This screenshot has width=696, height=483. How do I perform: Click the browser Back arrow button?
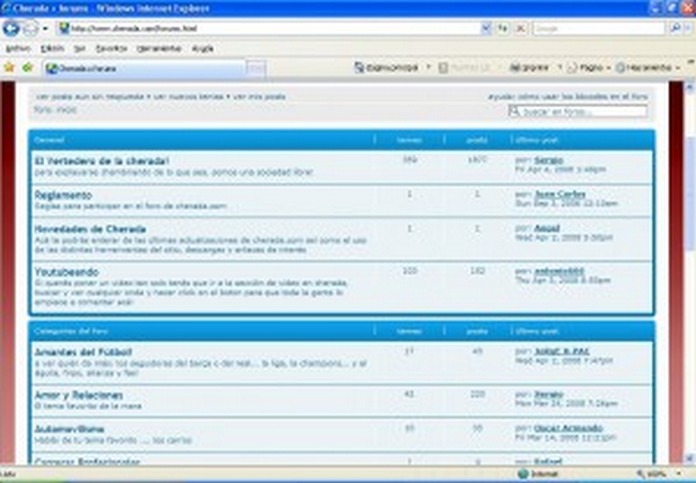[x=11, y=28]
